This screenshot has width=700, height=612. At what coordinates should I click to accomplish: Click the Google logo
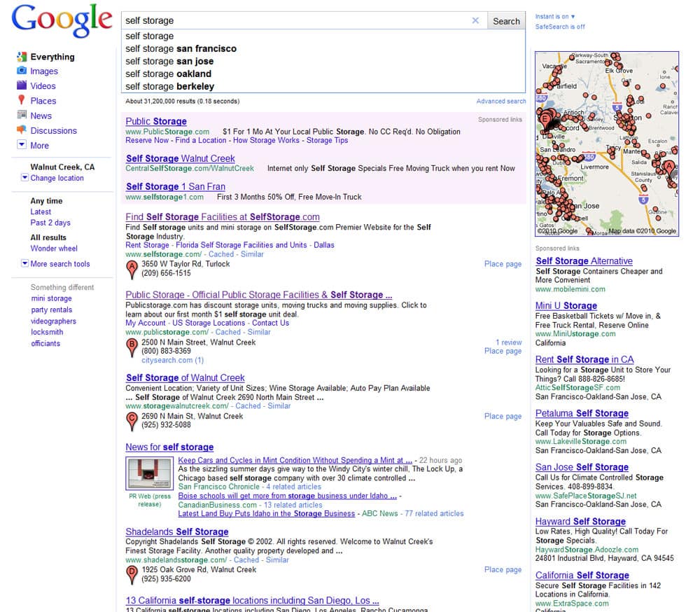point(62,20)
